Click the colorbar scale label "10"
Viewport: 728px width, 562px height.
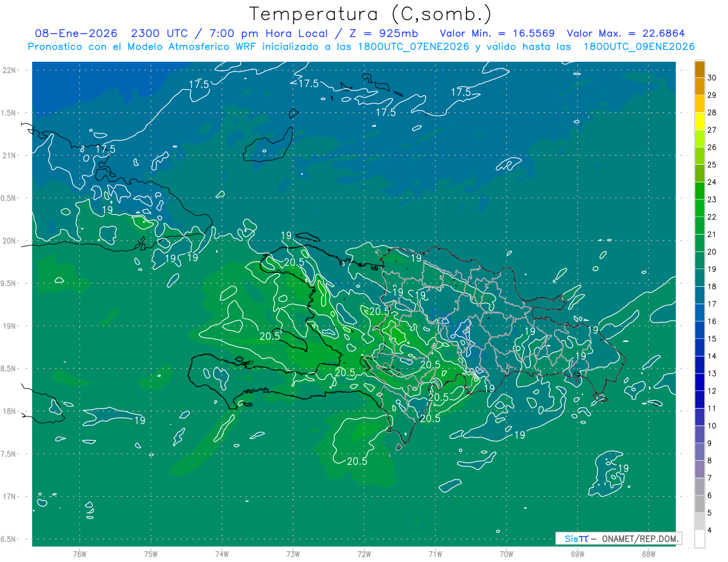(713, 426)
